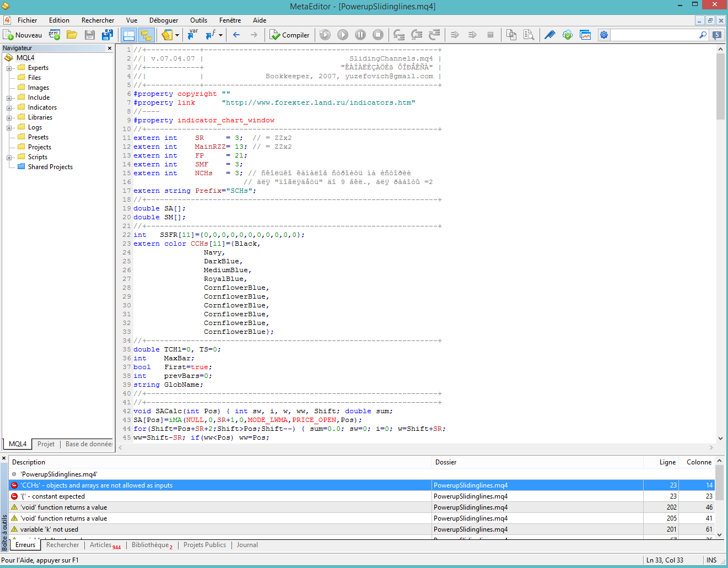Expand the Indicators folder tree node

pyautogui.click(x=9, y=108)
